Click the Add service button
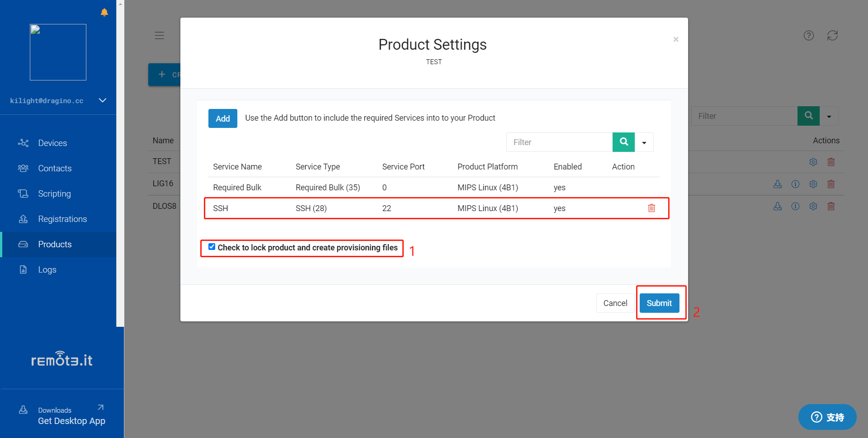This screenshot has height=438, width=868. 222,118
